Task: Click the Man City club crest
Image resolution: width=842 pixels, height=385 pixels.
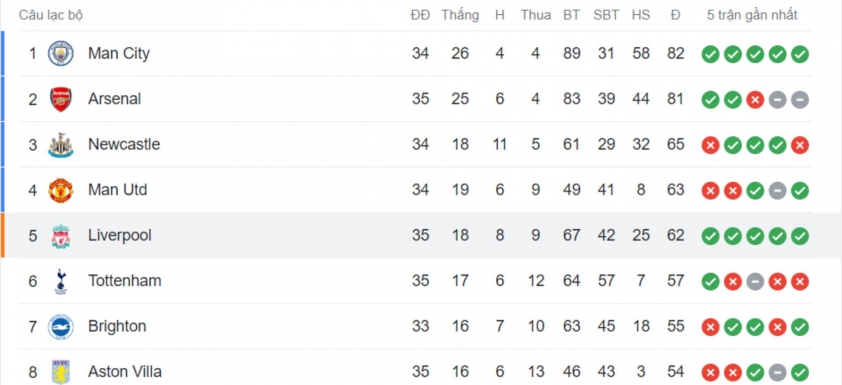Action: tap(61, 54)
